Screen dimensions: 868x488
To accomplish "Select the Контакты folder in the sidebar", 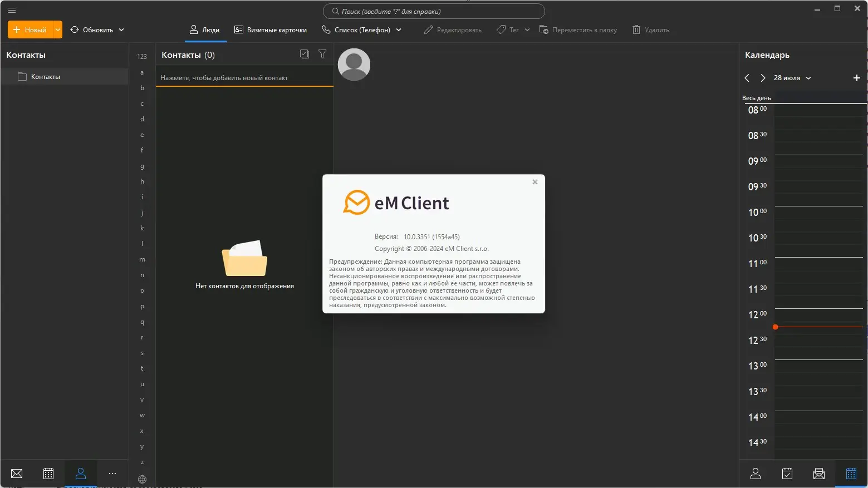I will (65, 77).
